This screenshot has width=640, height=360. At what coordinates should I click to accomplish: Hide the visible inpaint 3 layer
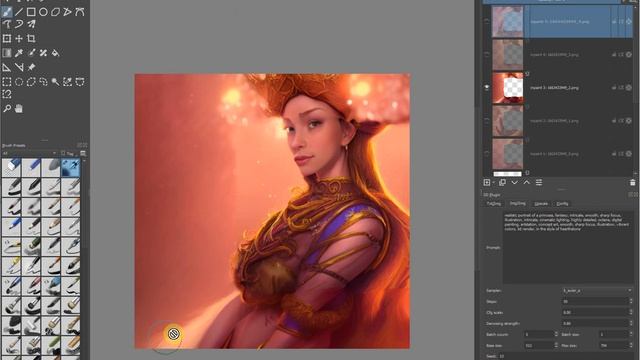(x=487, y=87)
